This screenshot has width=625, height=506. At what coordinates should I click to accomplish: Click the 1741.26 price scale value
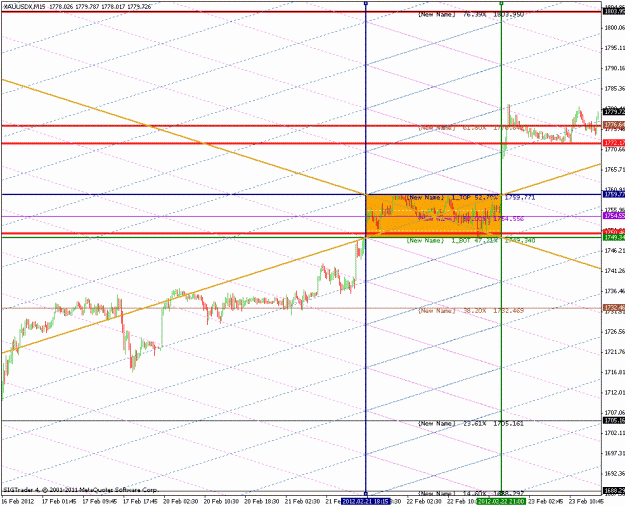pos(615,271)
